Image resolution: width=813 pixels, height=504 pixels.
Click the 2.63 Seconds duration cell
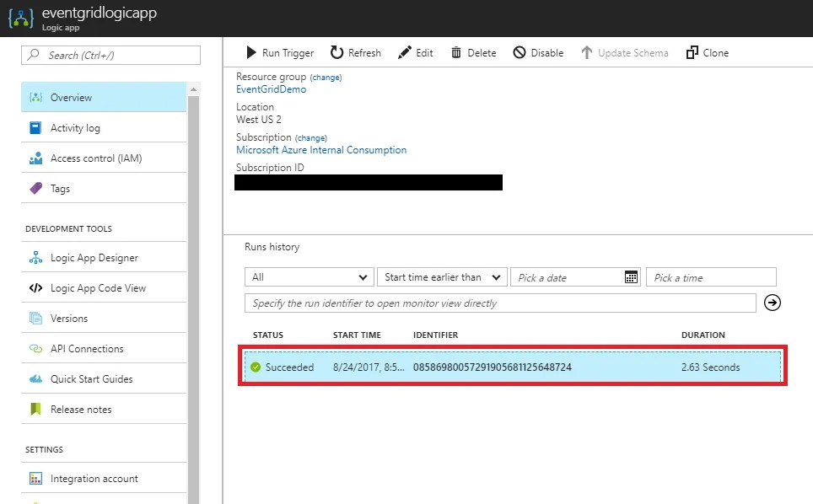click(x=710, y=367)
